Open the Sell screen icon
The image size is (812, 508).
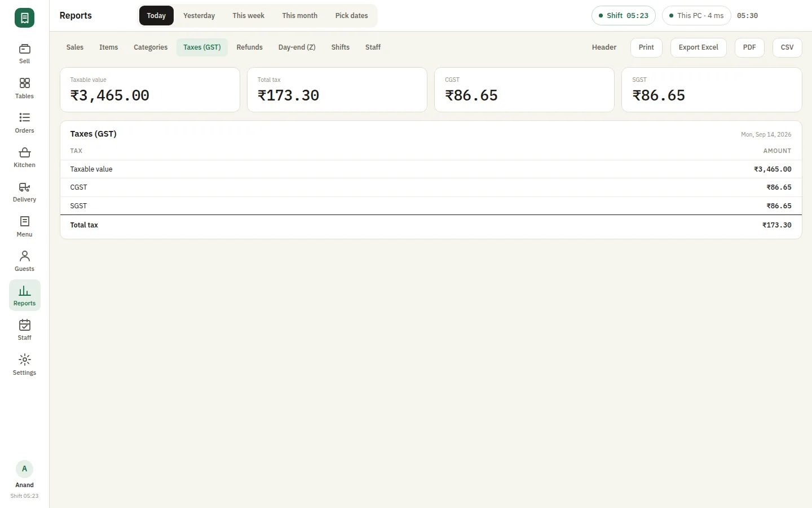[x=24, y=49]
